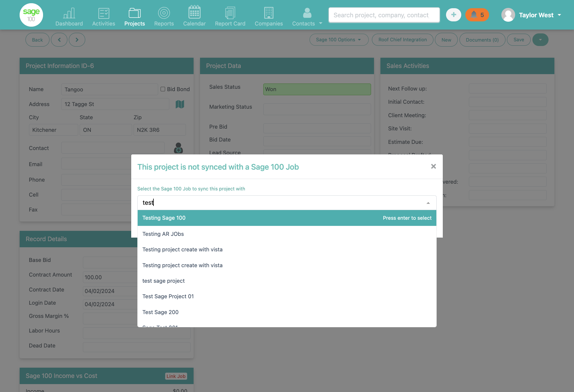Click the Sage 100 logo
Image resolution: width=574 pixels, height=392 pixels.
point(31,15)
